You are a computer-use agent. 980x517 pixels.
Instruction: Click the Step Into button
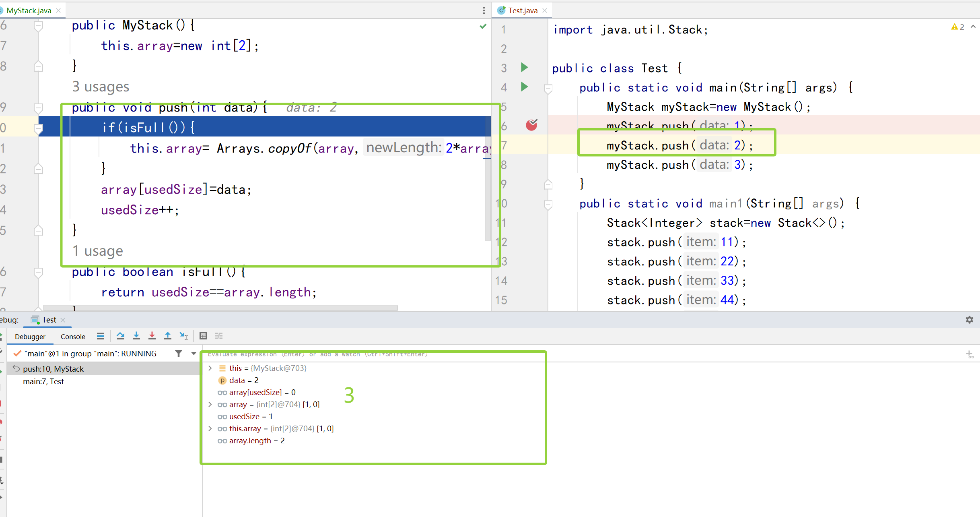click(136, 336)
